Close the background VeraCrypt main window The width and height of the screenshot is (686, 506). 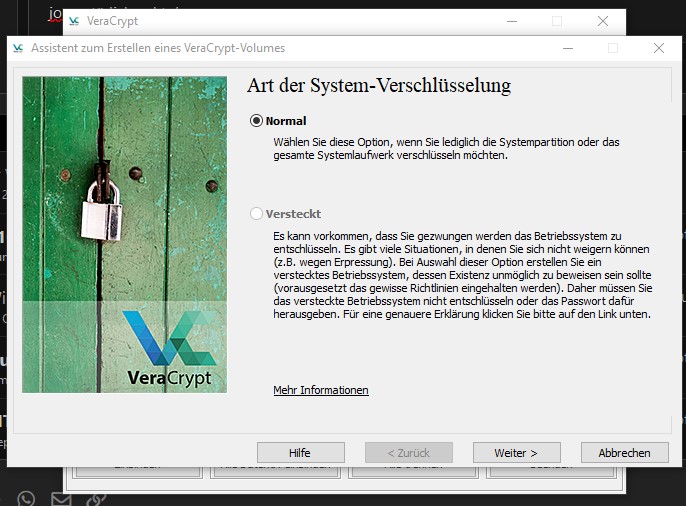(603, 21)
